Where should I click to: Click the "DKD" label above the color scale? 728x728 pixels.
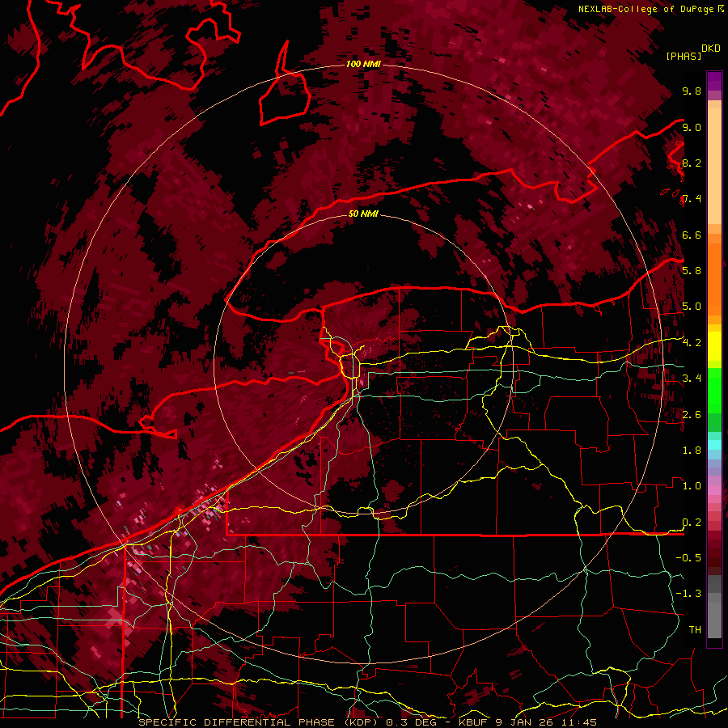711,49
